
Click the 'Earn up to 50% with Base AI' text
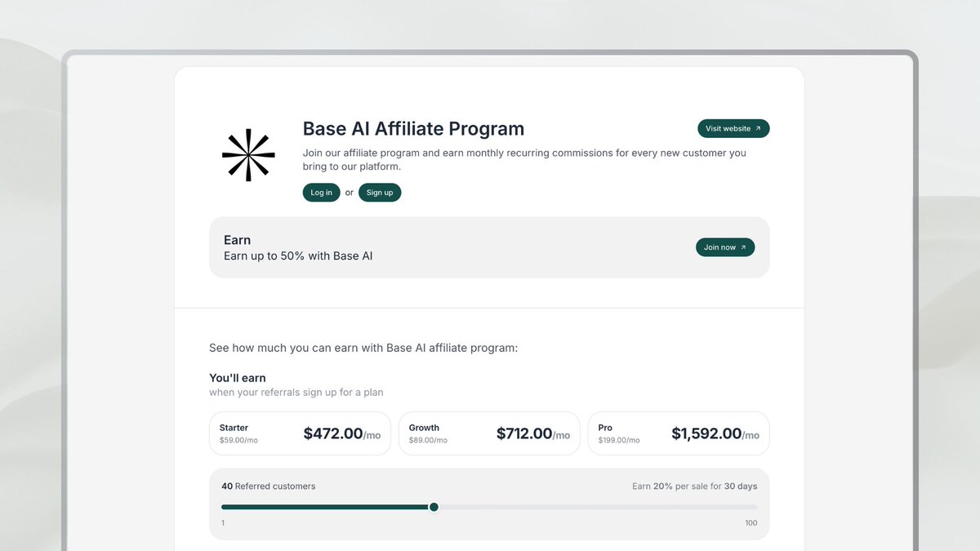coord(298,256)
